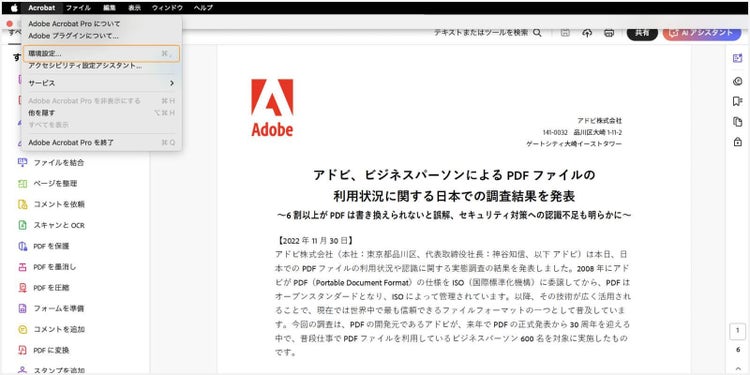
Task: Open the Apple menu logo
Action: 14,8
